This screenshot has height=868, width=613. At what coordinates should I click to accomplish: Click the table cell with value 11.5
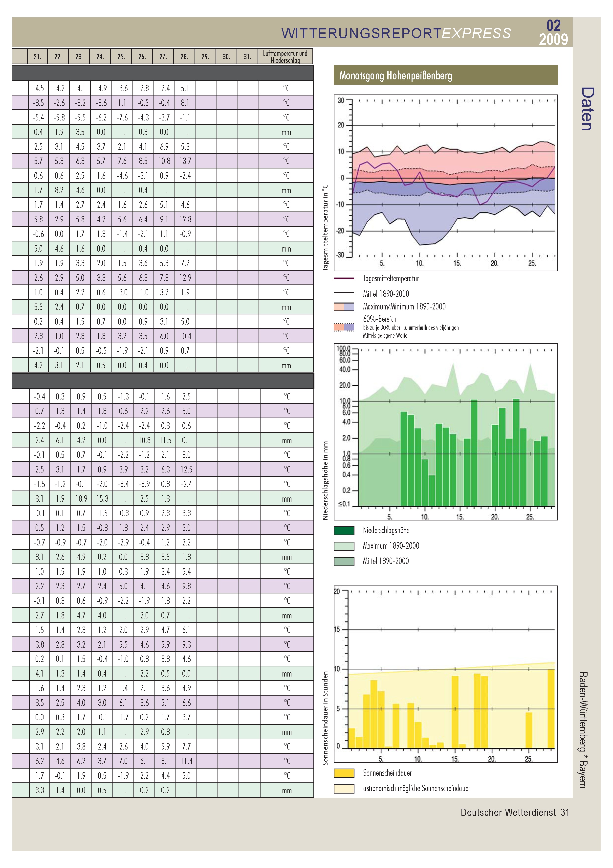[x=165, y=440]
